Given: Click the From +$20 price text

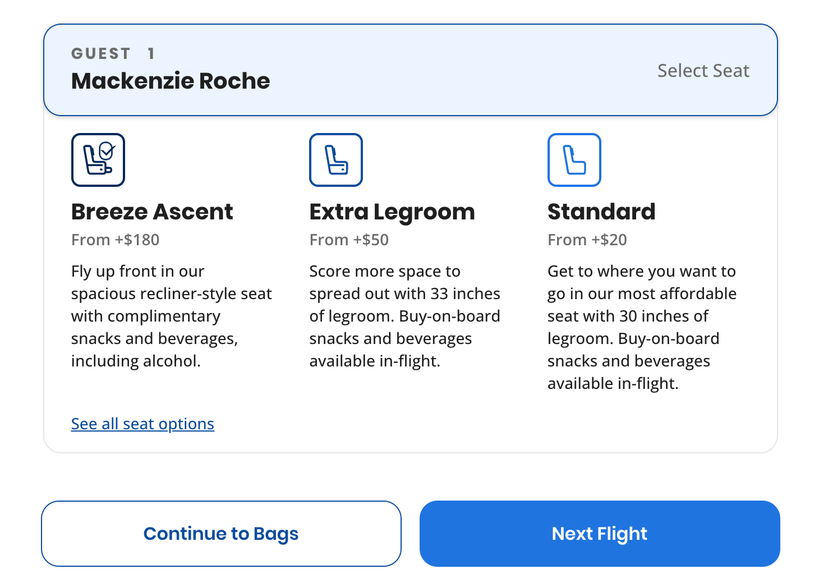Looking at the screenshot, I should click(587, 240).
